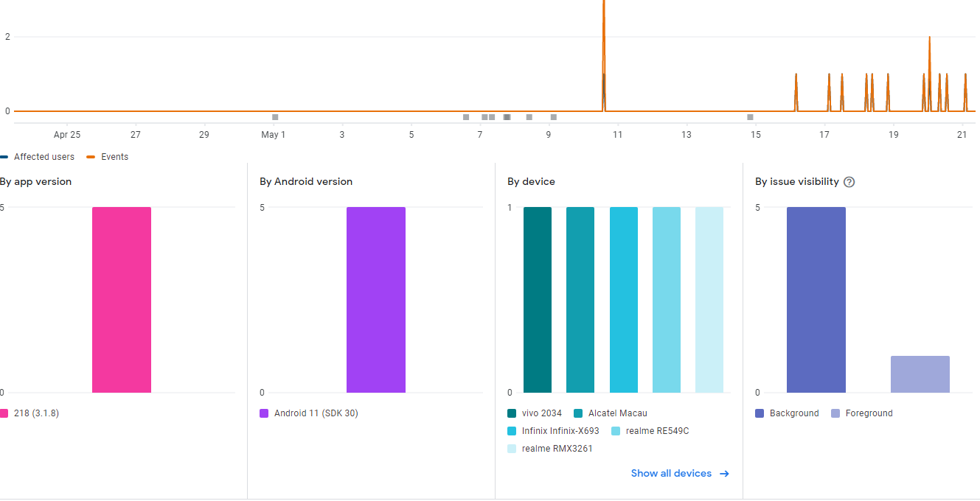This screenshot has height=501, width=980.
Task: Click the pink legend square for 218 (3.1.8)
Action: point(4,413)
